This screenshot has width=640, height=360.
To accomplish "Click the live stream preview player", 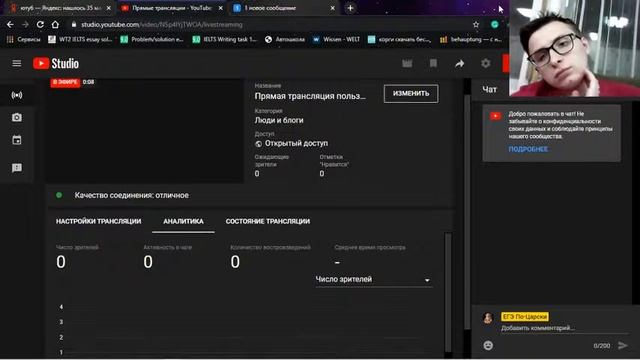I will point(144,131).
